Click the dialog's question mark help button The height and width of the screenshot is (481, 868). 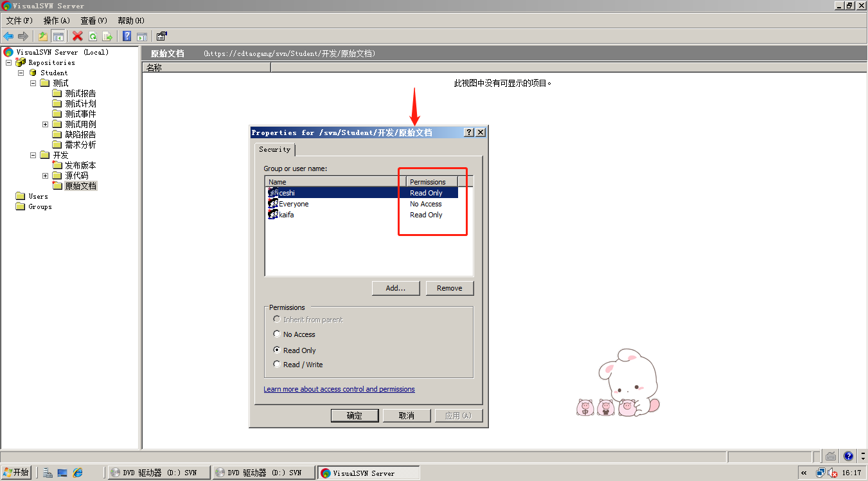[x=469, y=132]
